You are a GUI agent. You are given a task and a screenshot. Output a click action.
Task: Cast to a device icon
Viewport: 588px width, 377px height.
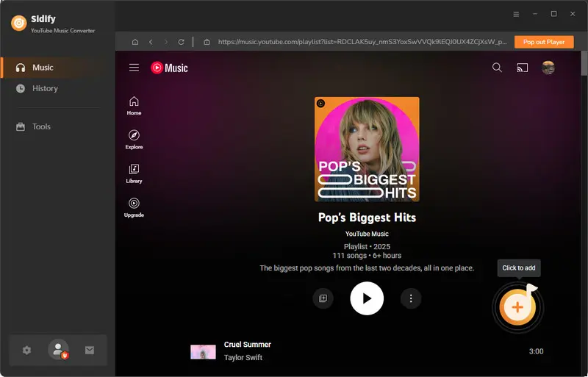[x=522, y=68]
